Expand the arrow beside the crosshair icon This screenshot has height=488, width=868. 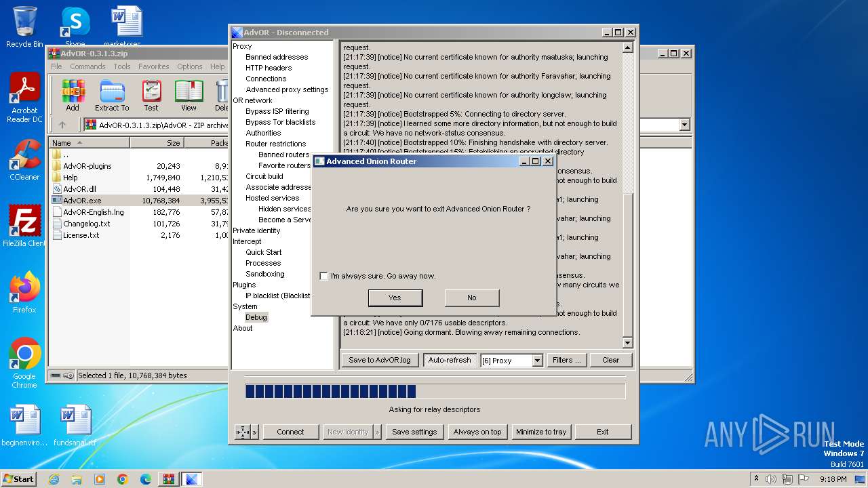(x=255, y=432)
